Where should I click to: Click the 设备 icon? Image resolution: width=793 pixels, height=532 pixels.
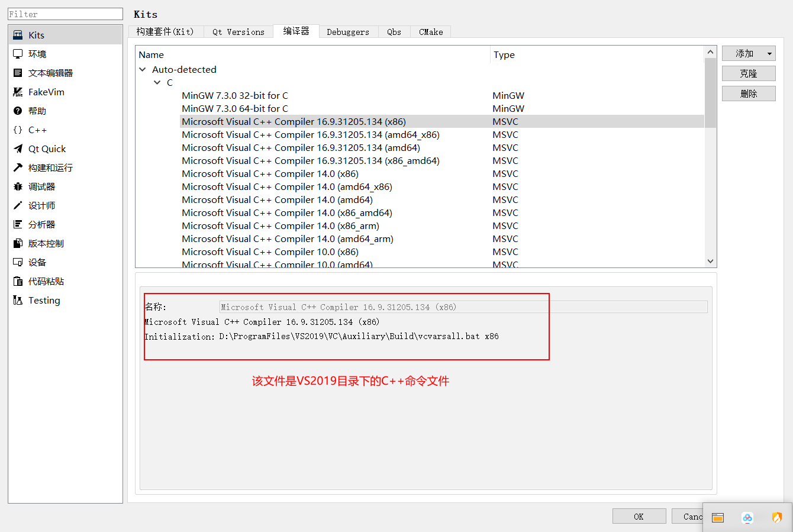coord(18,262)
